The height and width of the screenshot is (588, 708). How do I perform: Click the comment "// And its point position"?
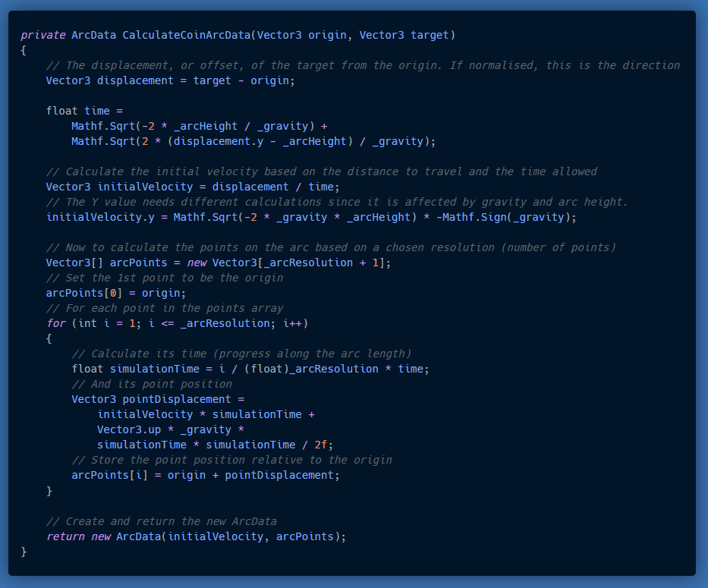152,385
